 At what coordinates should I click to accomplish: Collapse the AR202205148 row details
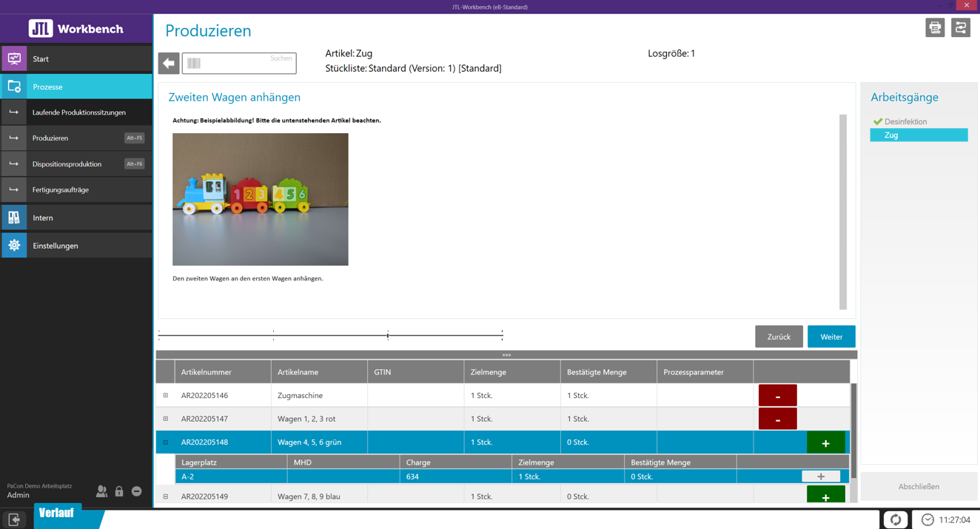point(166,442)
